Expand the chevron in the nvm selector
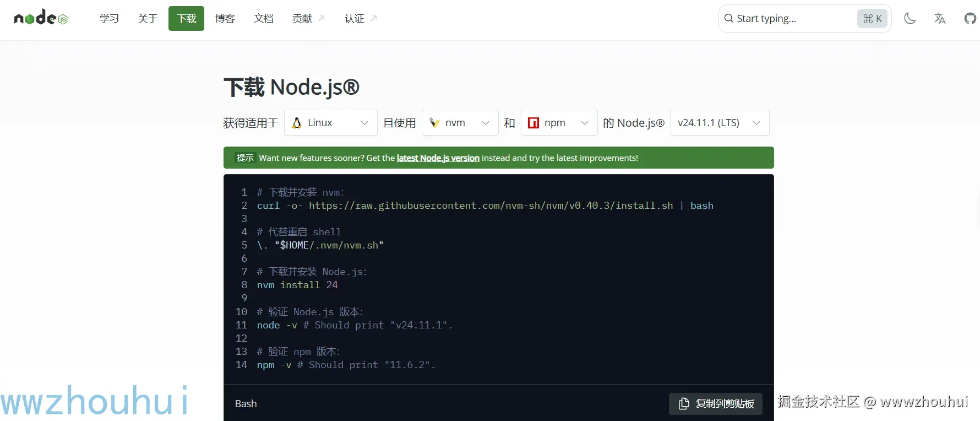980x421 pixels. tap(486, 123)
